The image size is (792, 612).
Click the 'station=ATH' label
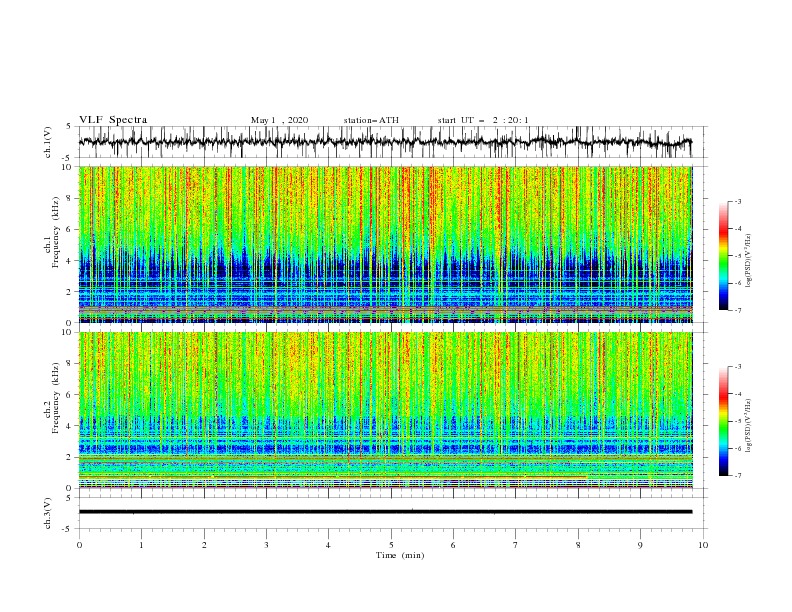[x=371, y=120]
